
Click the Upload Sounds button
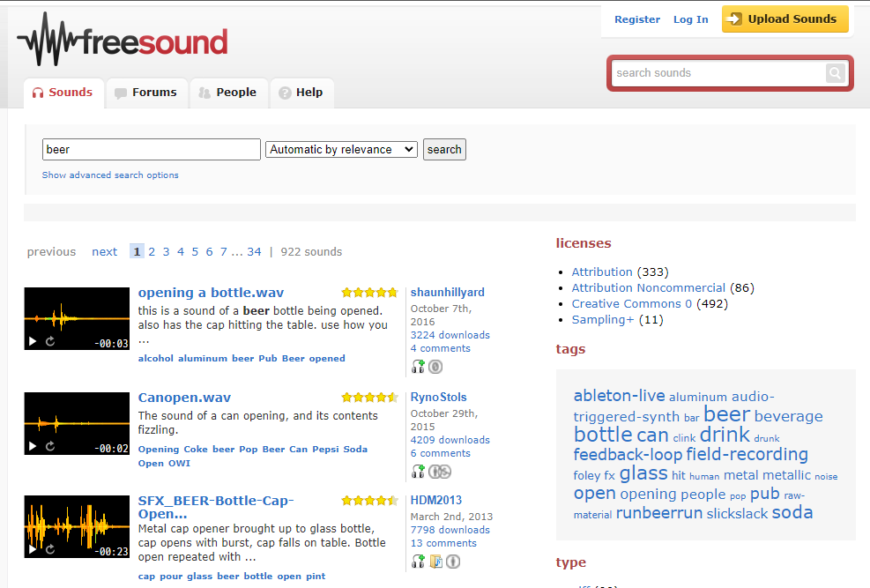[785, 19]
